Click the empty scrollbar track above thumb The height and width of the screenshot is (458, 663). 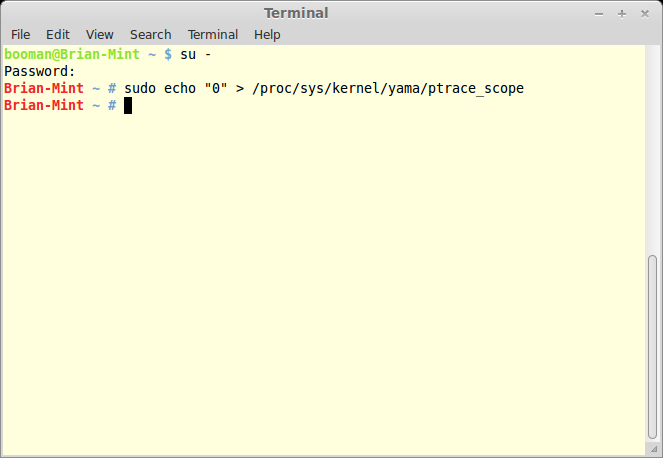pyautogui.click(x=652, y=150)
